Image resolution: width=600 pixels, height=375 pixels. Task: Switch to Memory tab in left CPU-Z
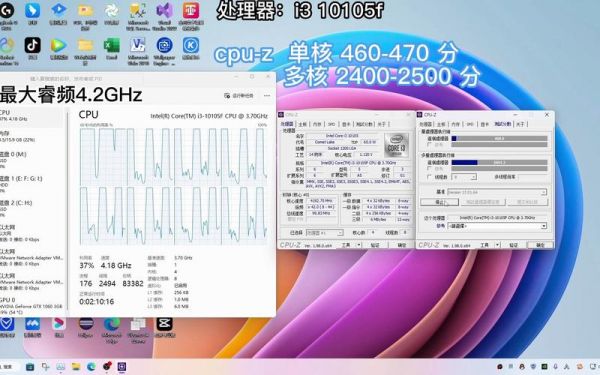point(317,124)
